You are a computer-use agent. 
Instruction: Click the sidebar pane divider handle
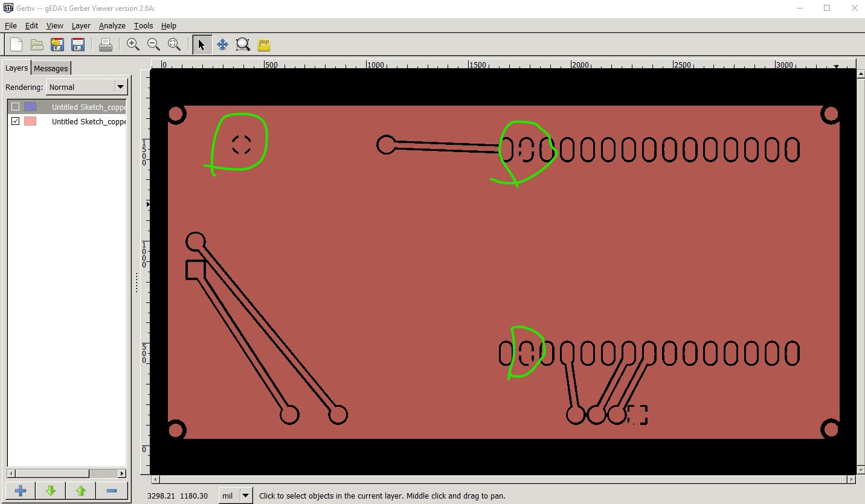pos(136,282)
